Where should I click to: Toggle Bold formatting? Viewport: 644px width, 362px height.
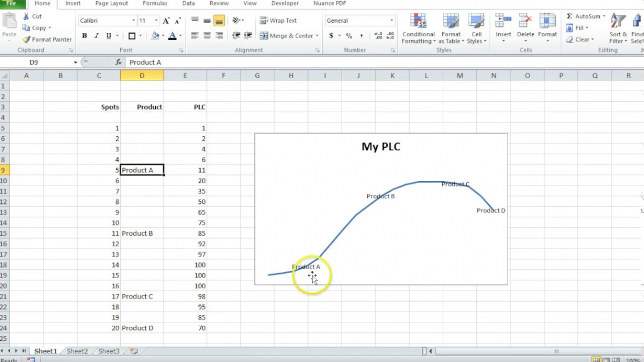[x=84, y=36]
